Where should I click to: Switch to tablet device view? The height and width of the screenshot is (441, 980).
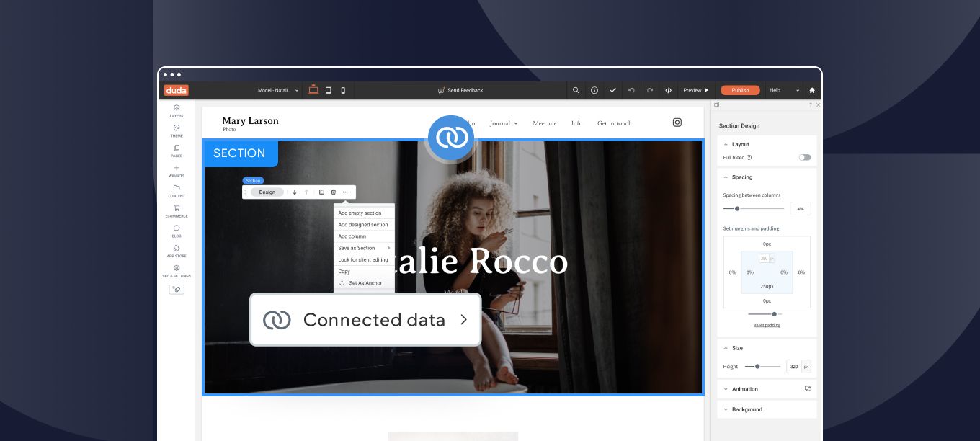328,90
